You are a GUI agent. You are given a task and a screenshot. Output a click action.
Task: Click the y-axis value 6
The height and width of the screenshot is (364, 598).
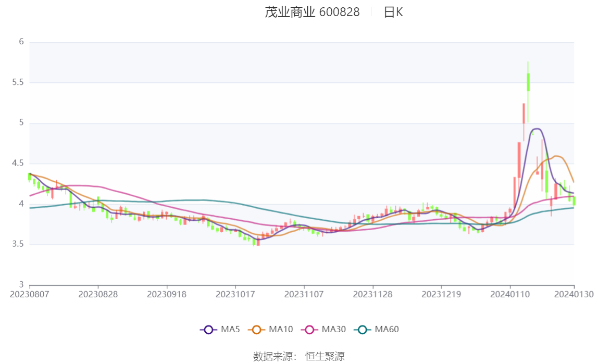coord(21,42)
